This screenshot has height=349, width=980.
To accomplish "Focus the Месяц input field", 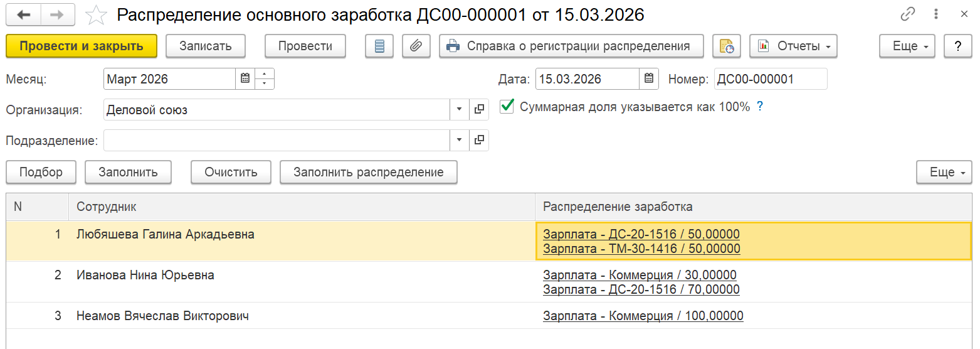I will (170, 79).
